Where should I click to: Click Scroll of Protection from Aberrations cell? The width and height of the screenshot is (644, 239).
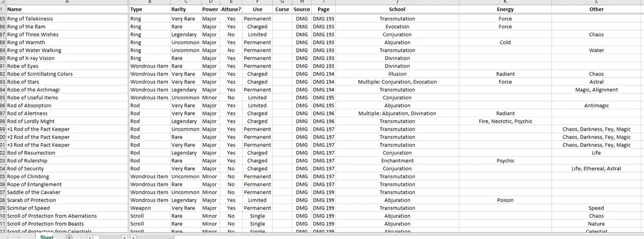tap(67, 216)
